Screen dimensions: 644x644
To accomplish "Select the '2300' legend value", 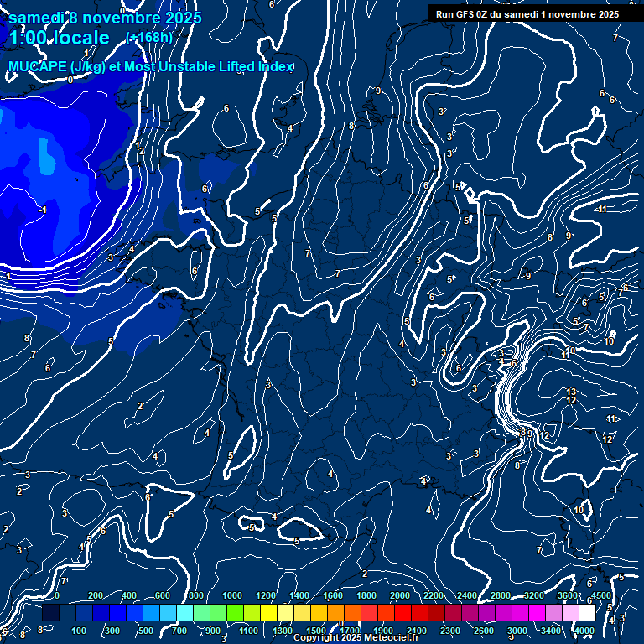I will (x=450, y=631).
